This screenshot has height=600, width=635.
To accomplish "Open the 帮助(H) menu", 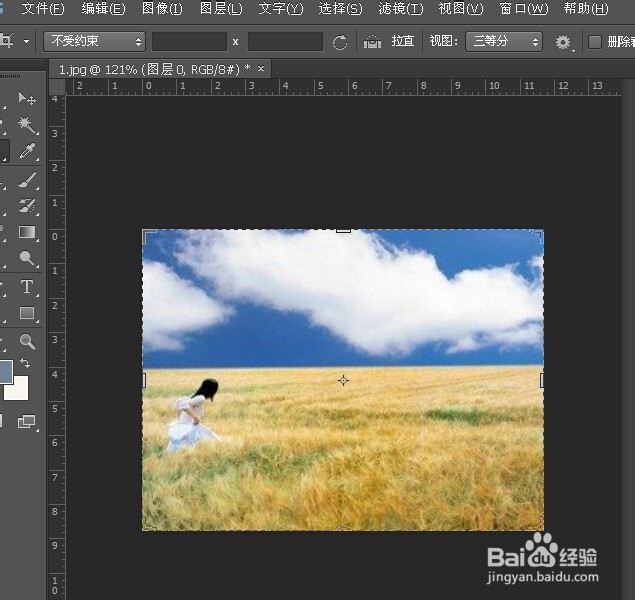I will (586, 9).
